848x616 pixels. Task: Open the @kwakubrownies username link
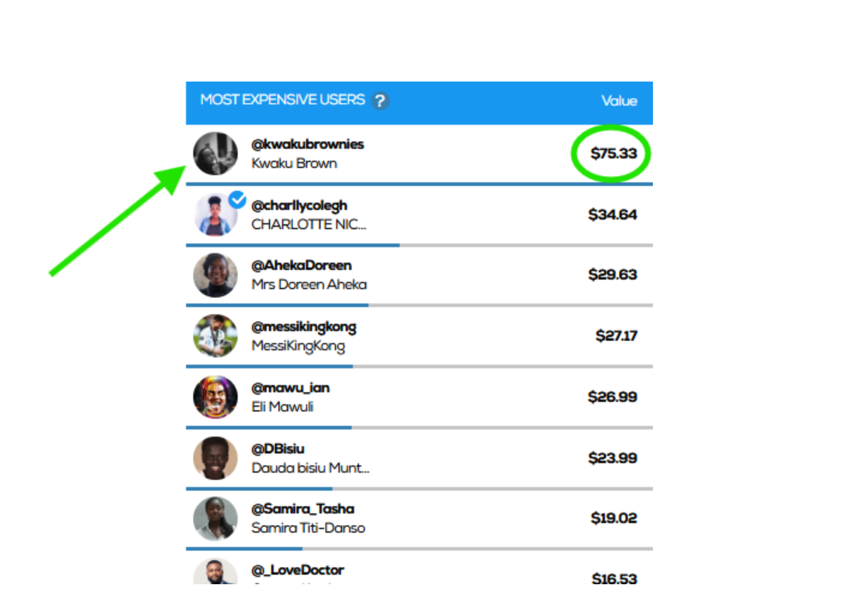[x=307, y=145]
